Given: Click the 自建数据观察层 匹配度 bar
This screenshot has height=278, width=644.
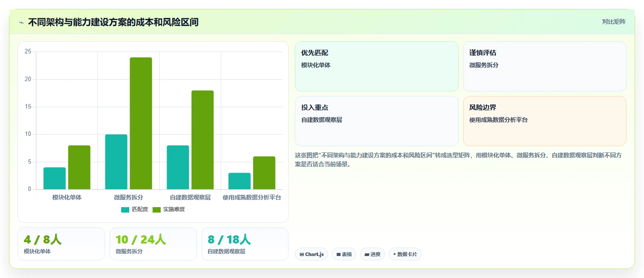Looking at the screenshot, I should click(x=178, y=167).
